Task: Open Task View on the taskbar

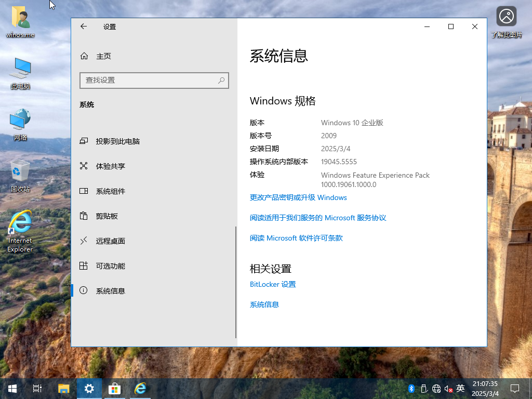Action: tap(37, 389)
